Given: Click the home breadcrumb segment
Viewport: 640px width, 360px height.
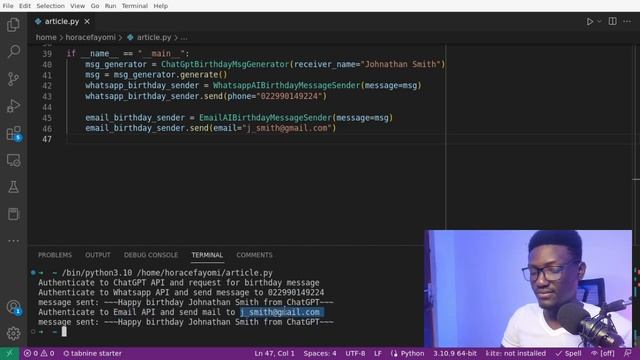Looking at the screenshot, I should [46, 38].
